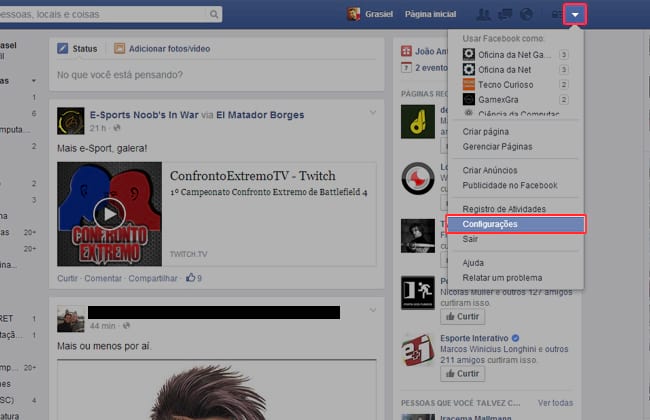
Task: Open options chevron on the 44 min post
Action: [x=373, y=310]
